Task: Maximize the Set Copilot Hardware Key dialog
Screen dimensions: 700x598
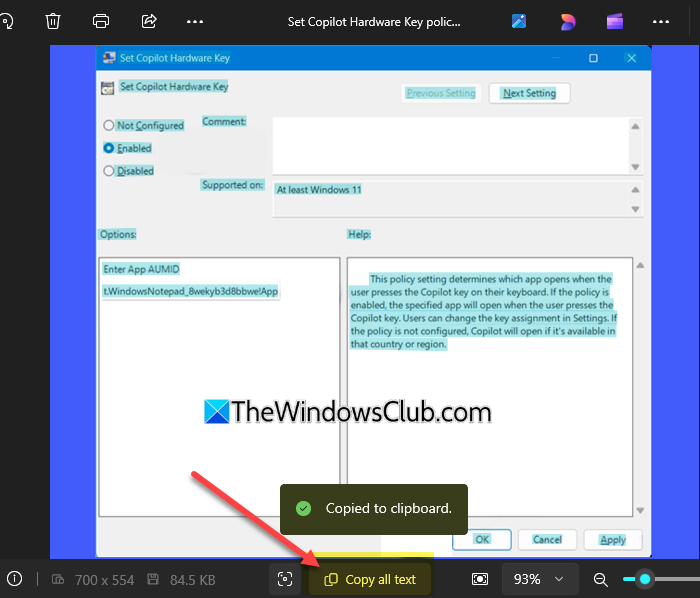Action: (593, 58)
